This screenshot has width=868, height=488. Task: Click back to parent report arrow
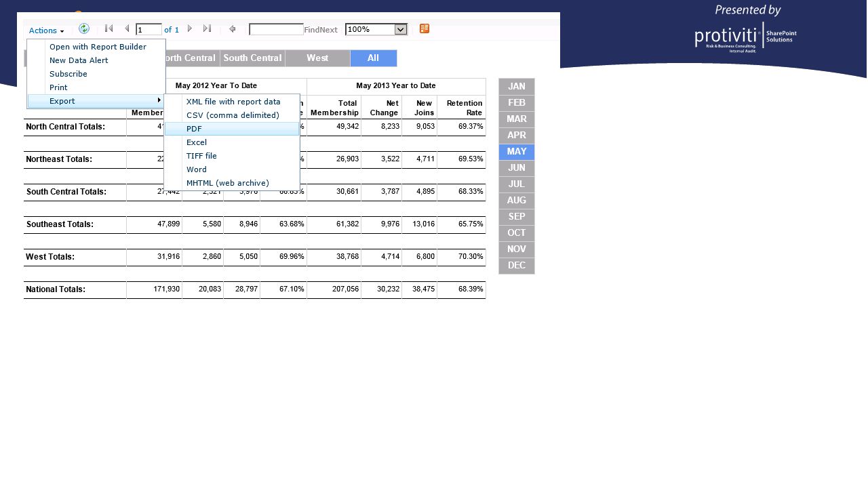tap(233, 29)
